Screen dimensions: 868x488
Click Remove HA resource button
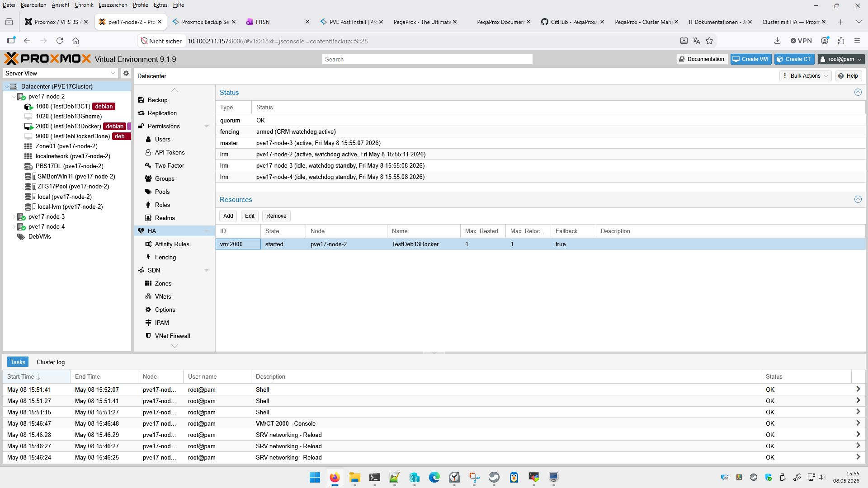click(276, 216)
